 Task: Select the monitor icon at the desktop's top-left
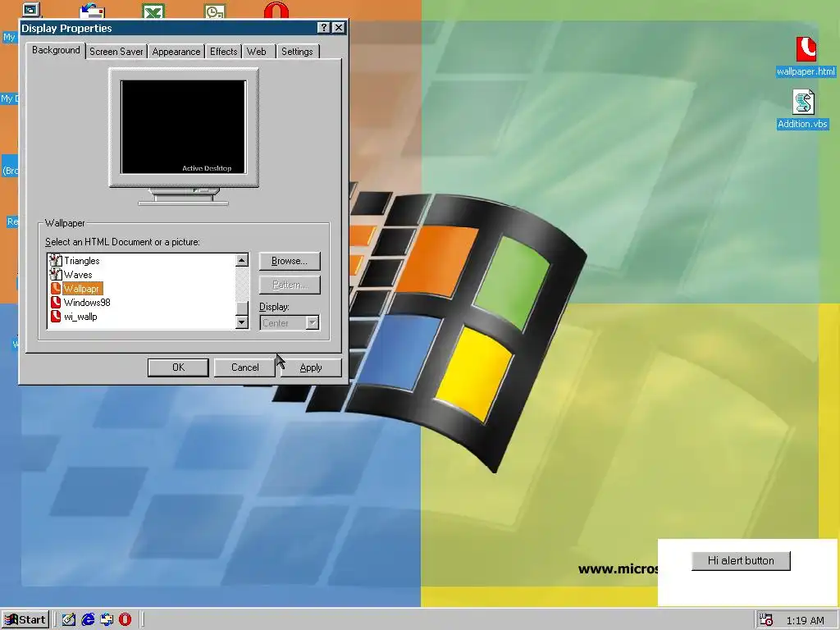pos(31,10)
